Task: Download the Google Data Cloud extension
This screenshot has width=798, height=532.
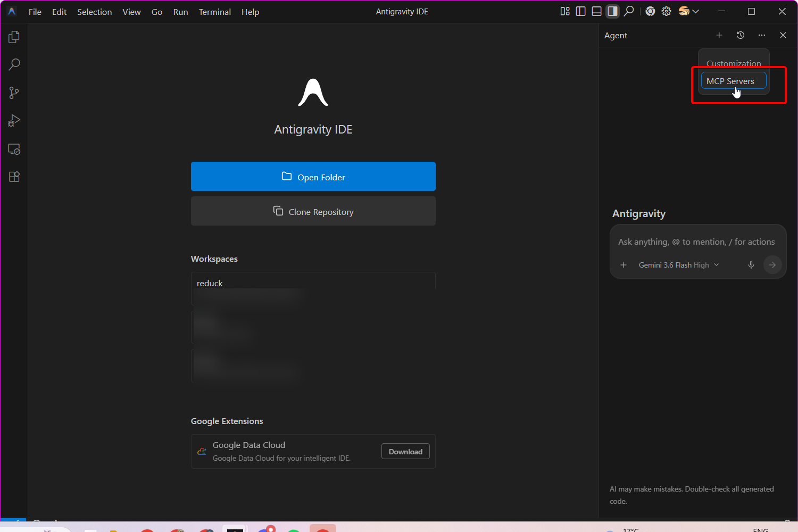Action: [x=405, y=452]
